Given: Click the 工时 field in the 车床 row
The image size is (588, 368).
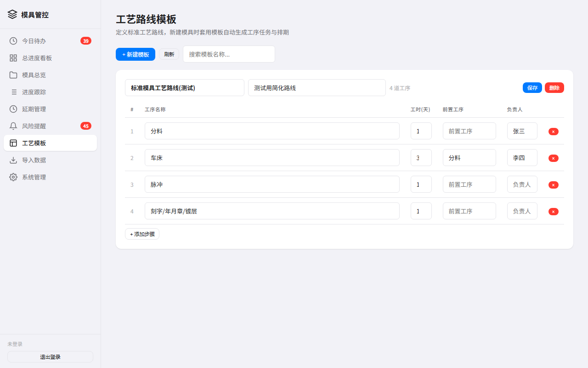Looking at the screenshot, I should click(421, 158).
